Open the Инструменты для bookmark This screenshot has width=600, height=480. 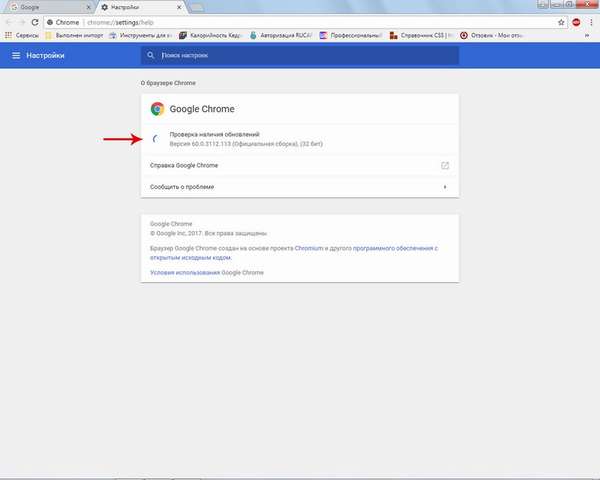click(140, 35)
